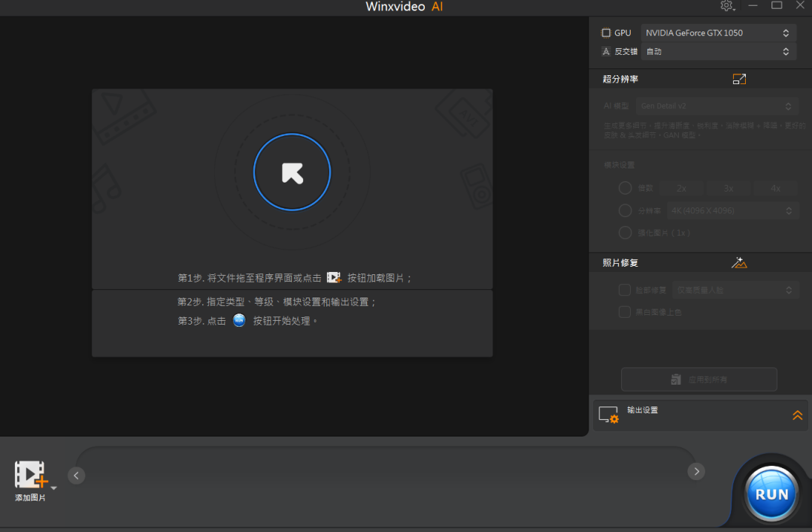Viewport: 812px width, 532px height.
Task: Click the 添加图片 label
Action: (30, 498)
